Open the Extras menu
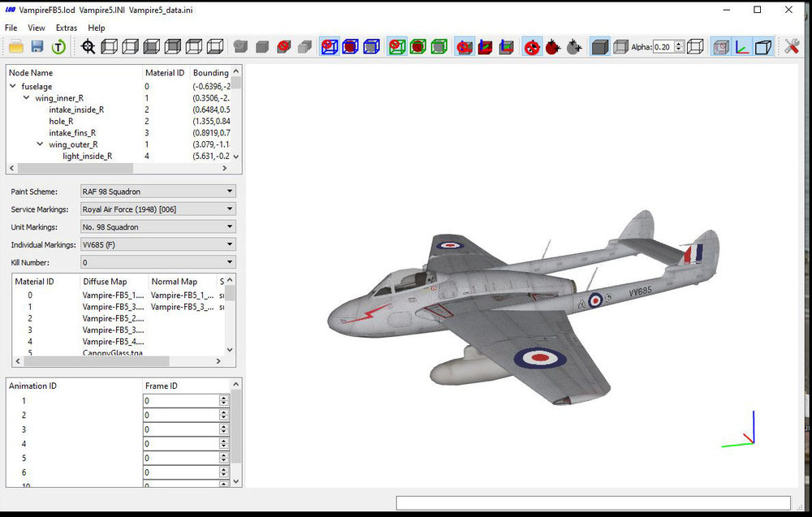Screen dimensions: 812x517 [x=67, y=28]
